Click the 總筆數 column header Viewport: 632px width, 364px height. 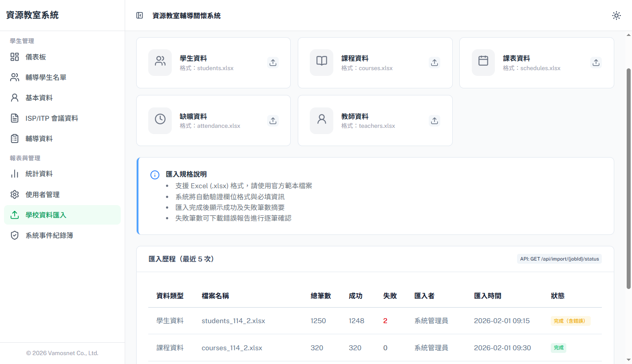tap(321, 296)
